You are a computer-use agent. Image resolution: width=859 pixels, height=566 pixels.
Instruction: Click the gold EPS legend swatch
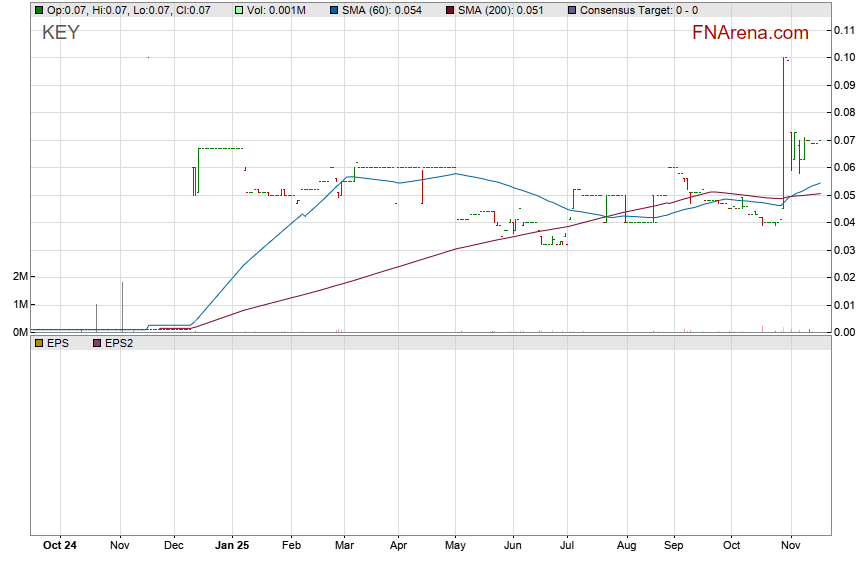[x=39, y=343]
